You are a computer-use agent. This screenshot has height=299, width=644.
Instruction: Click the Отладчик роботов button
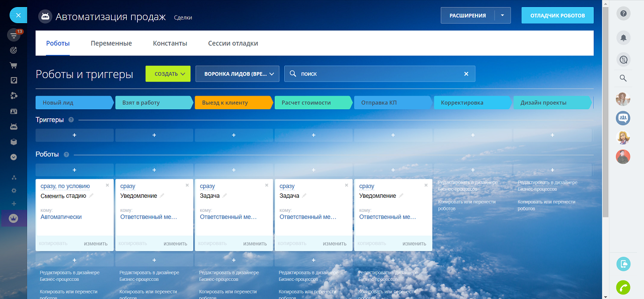coord(557,16)
